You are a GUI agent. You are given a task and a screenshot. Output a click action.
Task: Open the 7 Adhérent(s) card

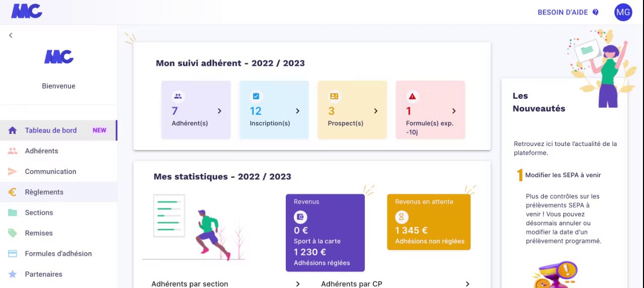[196, 110]
